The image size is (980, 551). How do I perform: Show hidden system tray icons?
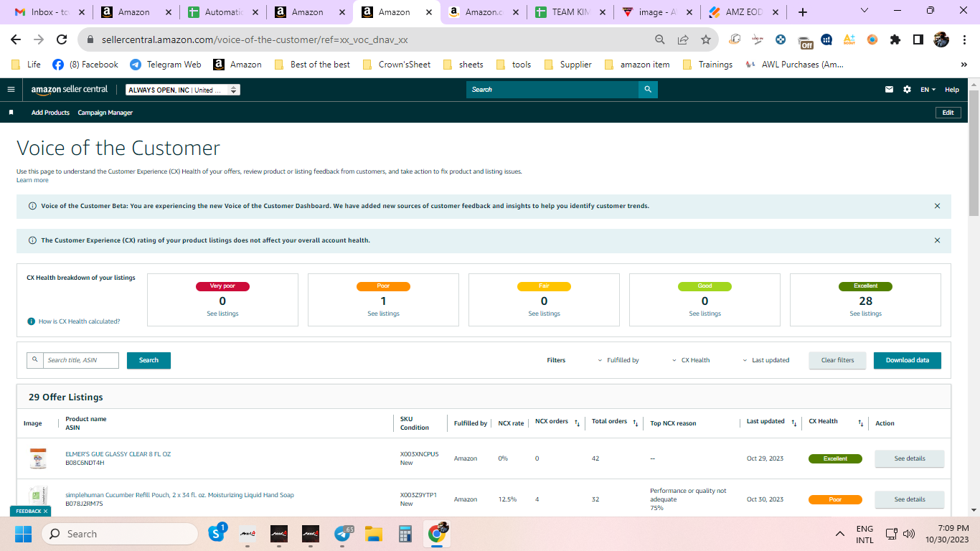[x=840, y=534]
